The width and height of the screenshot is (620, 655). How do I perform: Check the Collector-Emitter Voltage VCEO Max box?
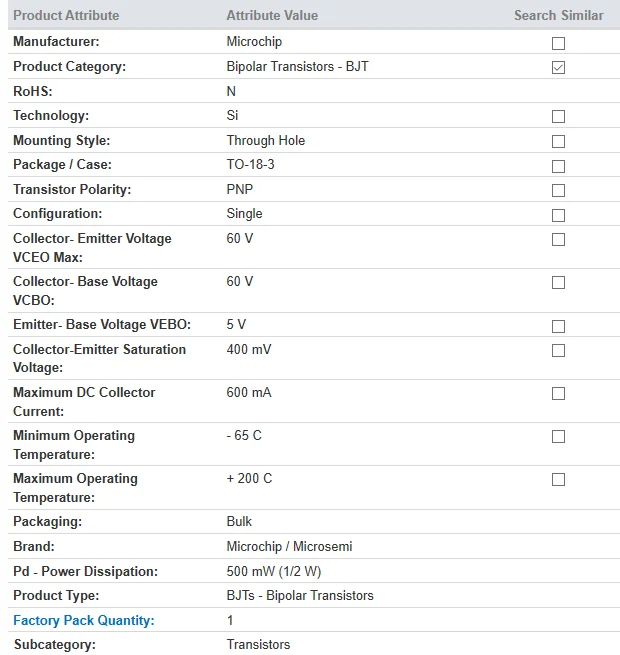[x=558, y=239]
